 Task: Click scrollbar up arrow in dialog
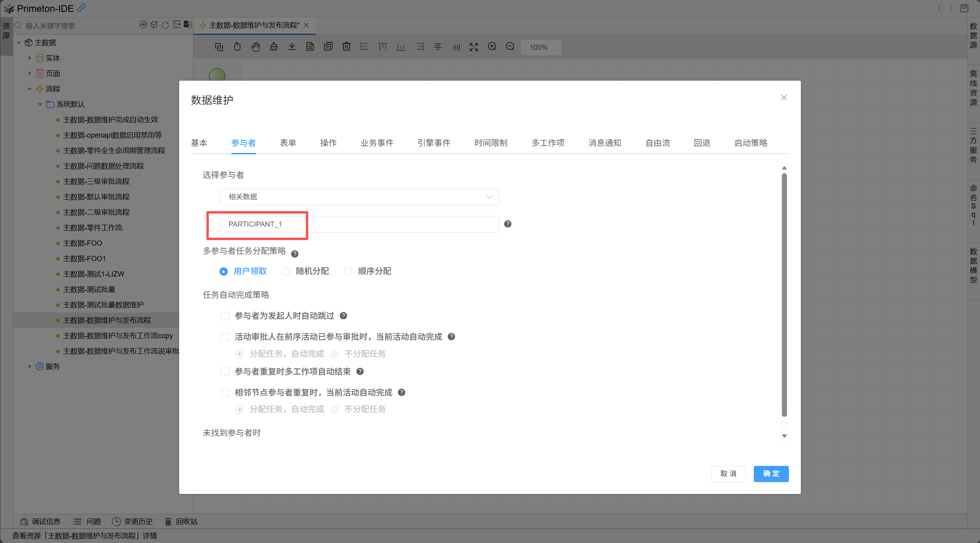pos(784,168)
